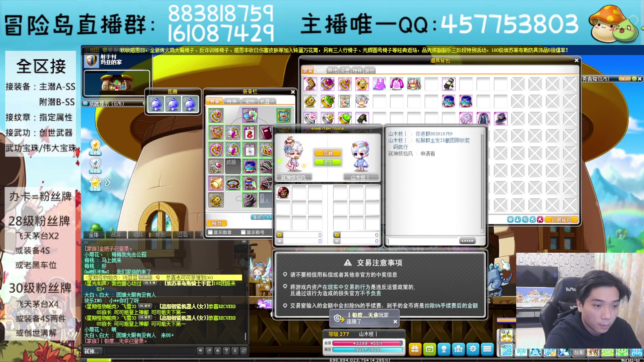
Task: Click the HP bar showing 43399/45511
Action: pos(367,343)
